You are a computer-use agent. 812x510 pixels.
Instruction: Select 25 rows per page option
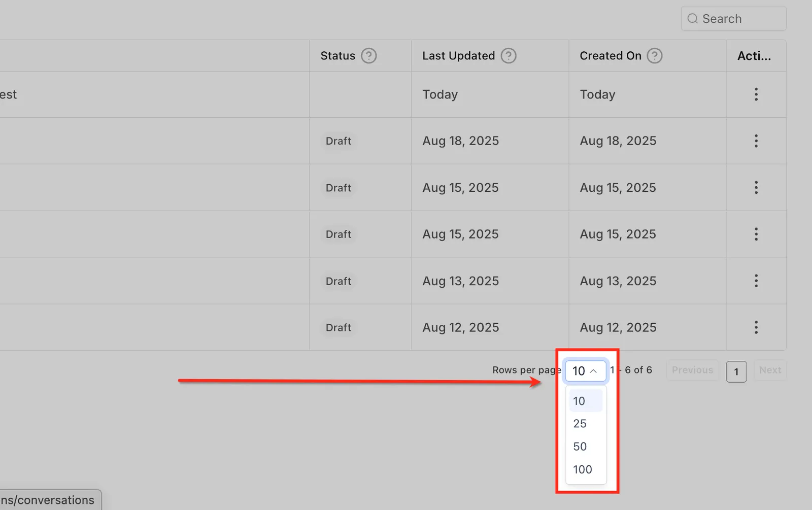pos(585,424)
